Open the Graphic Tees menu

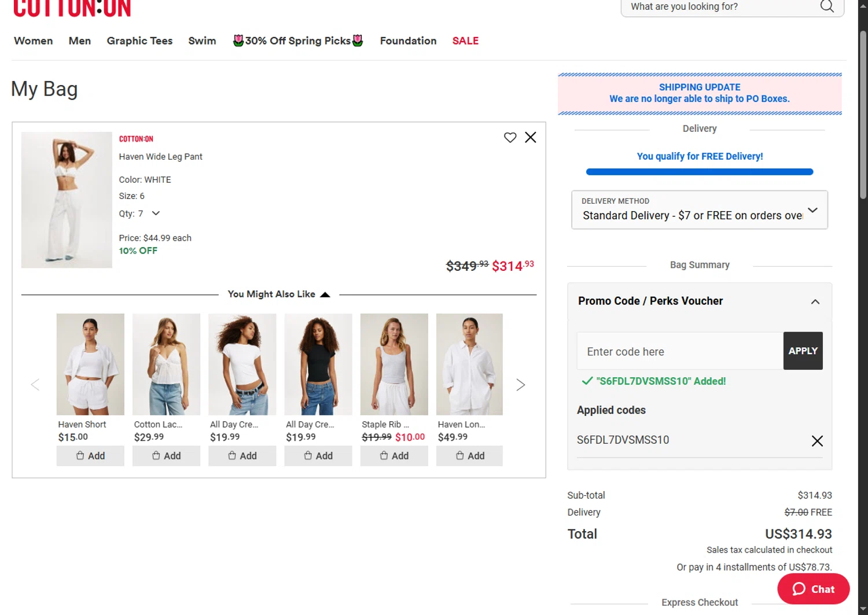coord(139,41)
